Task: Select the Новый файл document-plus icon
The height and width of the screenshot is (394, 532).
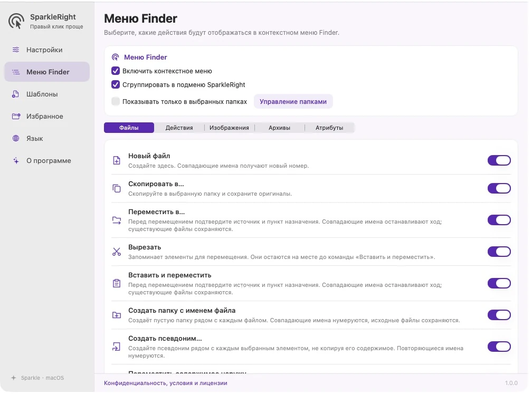Action: pyautogui.click(x=116, y=160)
